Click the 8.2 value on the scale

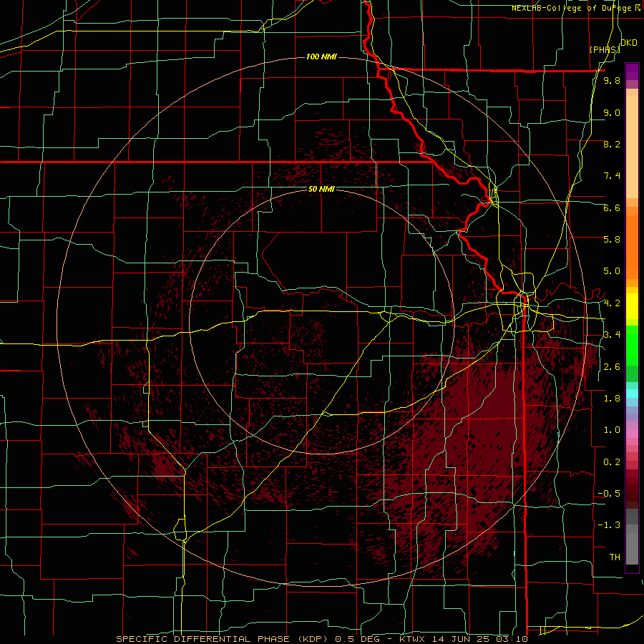point(612,144)
